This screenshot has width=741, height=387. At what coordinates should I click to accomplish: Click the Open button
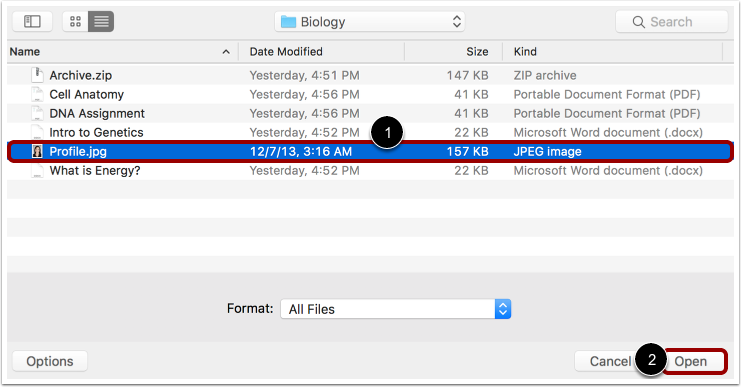690,361
